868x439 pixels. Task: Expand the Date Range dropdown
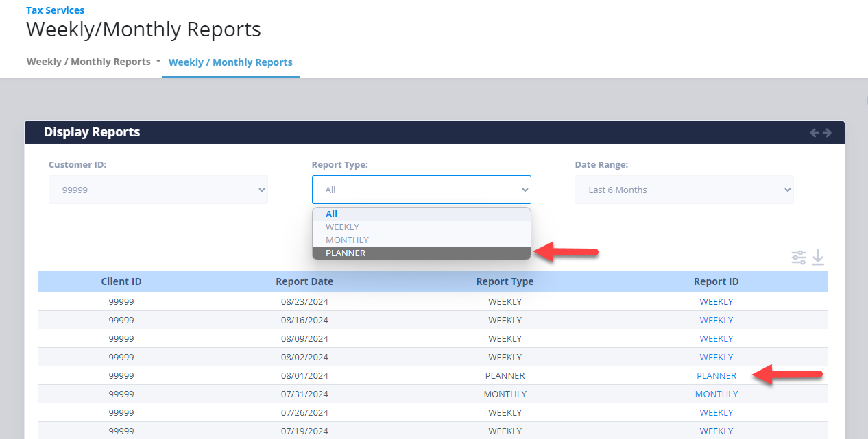click(x=684, y=190)
